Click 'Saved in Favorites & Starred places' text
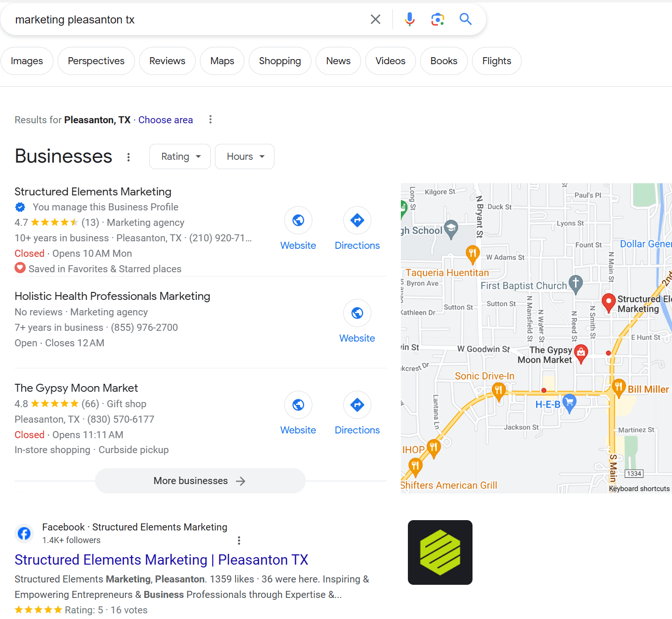 [105, 269]
